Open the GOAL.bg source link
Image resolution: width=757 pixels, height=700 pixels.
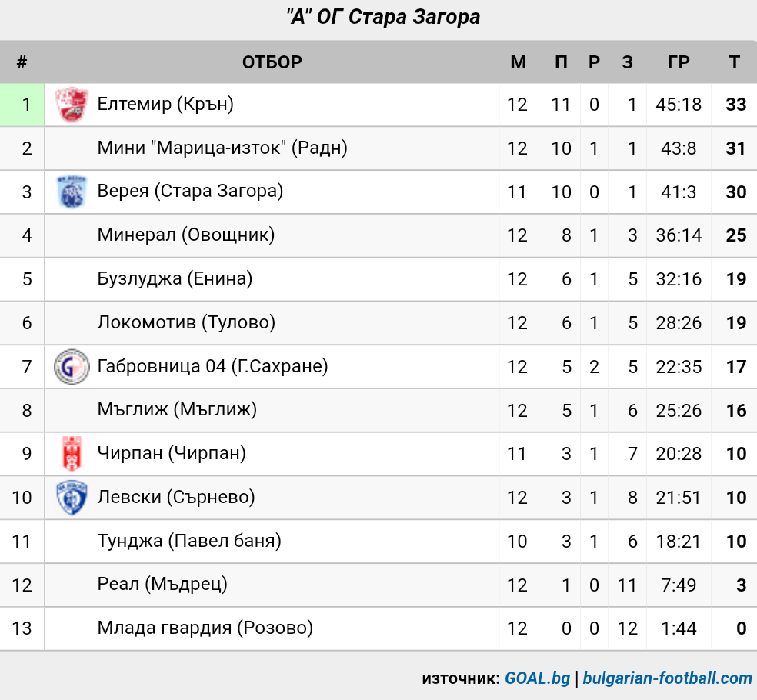[x=537, y=678]
